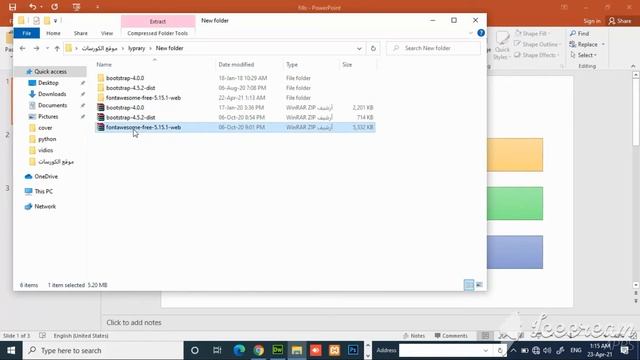This screenshot has width=640, height=360.
Task: Sort files by Type column
Action: coord(292,64)
